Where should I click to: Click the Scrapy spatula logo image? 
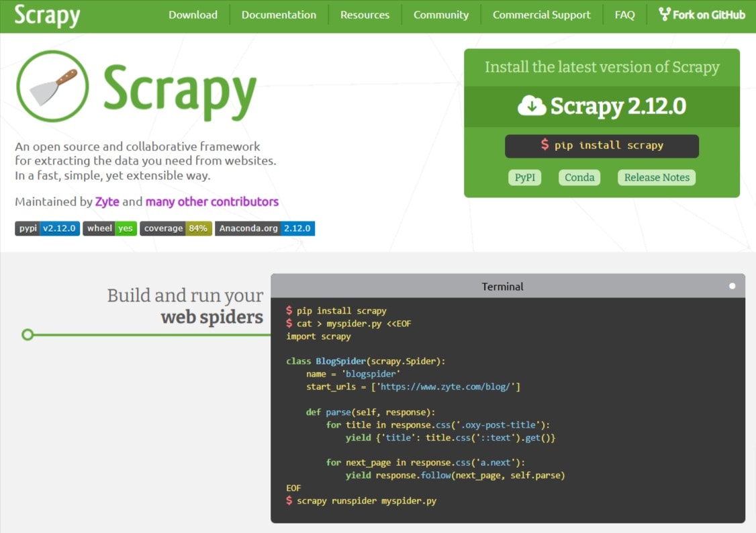click(x=52, y=87)
